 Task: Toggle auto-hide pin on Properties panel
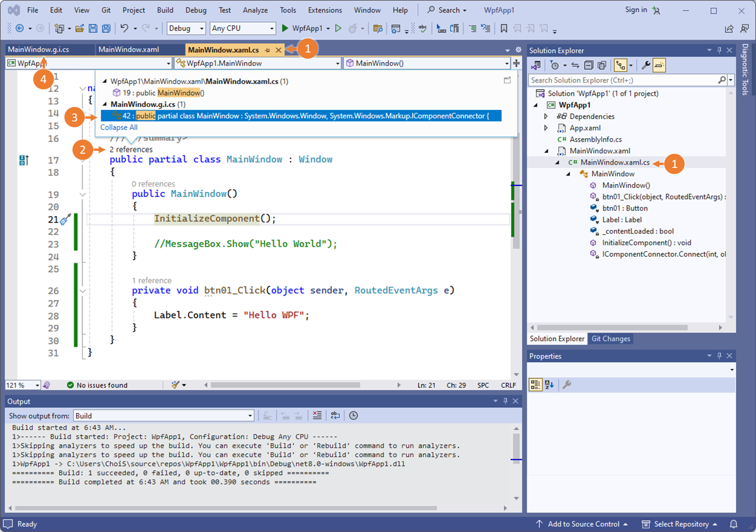[719, 356]
